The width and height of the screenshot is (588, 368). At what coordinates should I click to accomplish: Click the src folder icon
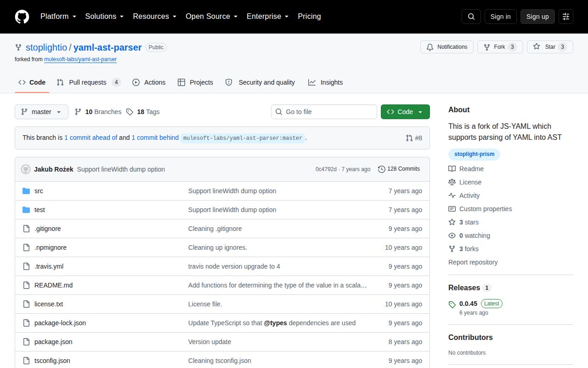[26, 191]
